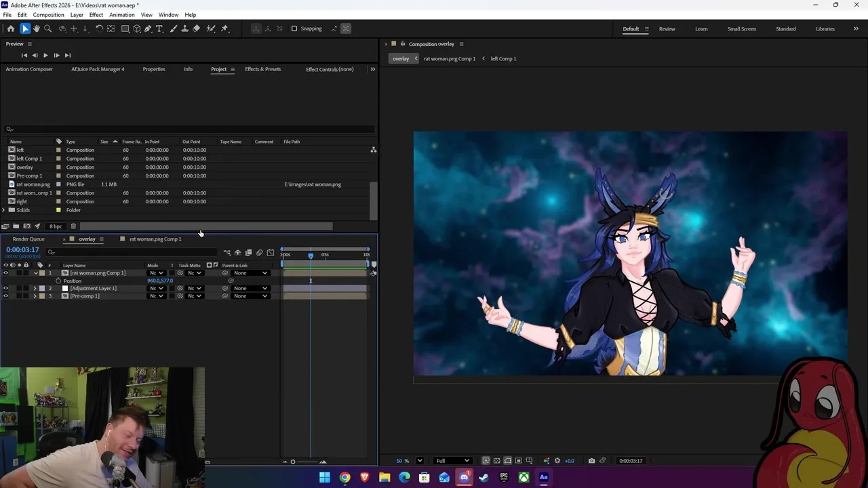Open the Effect menu
Image resolution: width=868 pixels, height=488 pixels.
[96, 15]
